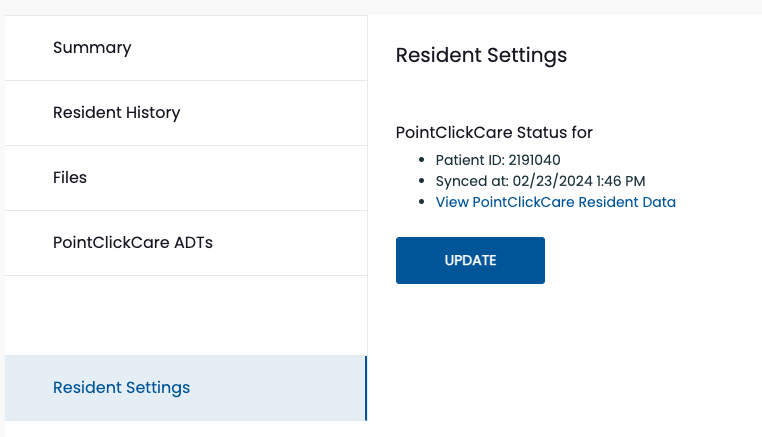Open PointClickCare ADTs

pos(186,243)
